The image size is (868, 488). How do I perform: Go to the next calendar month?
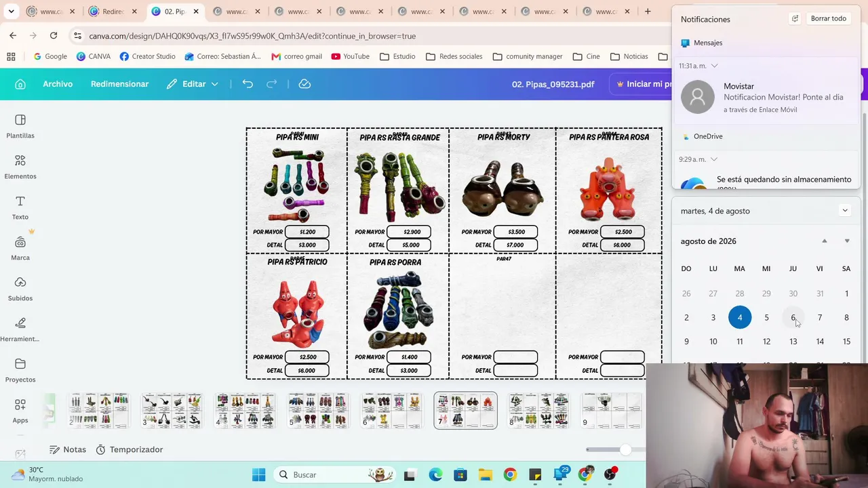click(x=847, y=241)
